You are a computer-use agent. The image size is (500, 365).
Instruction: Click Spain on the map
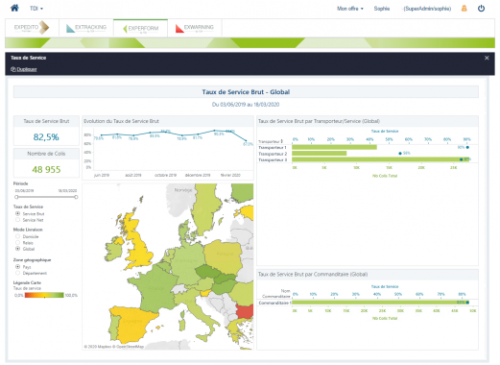[134, 323]
